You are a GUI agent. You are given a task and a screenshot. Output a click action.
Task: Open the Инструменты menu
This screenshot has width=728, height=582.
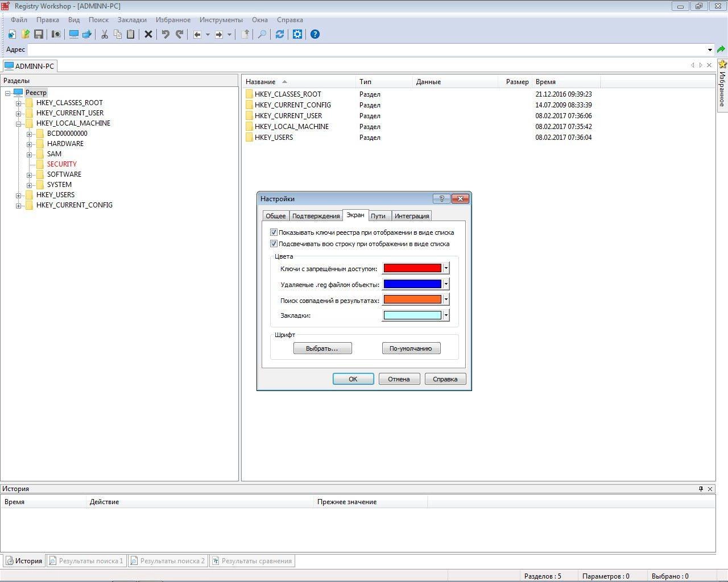pyautogui.click(x=221, y=19)
